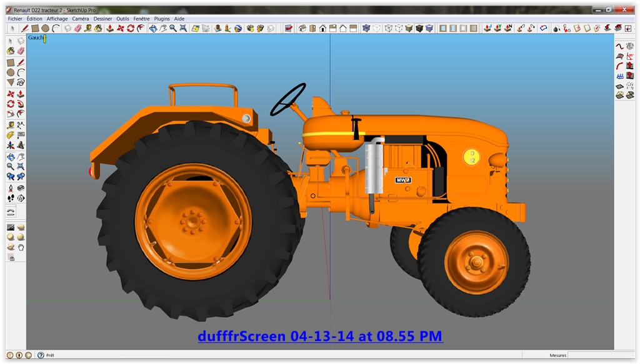Select the arrow Select tool in top toolbar

tap(12, 28)
